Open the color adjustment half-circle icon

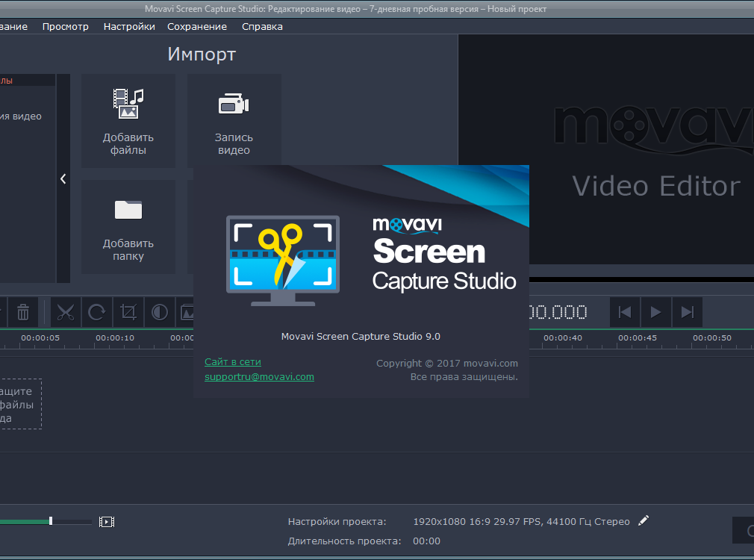(160, 312)
